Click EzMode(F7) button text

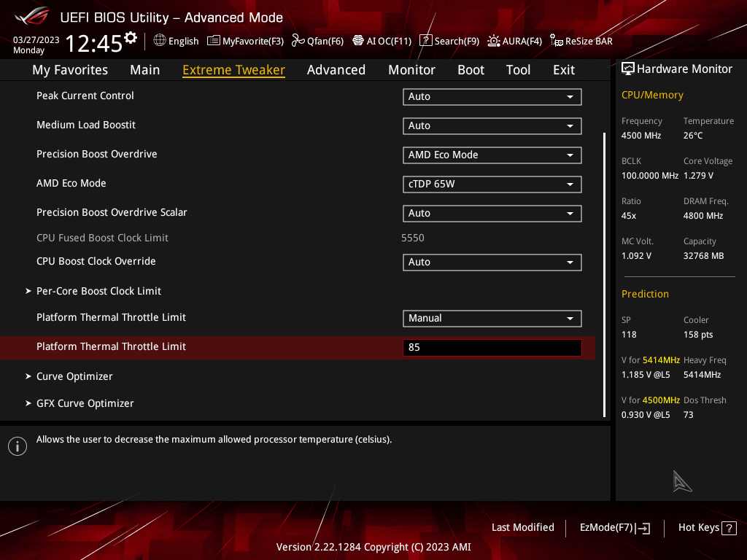(606, 528)
